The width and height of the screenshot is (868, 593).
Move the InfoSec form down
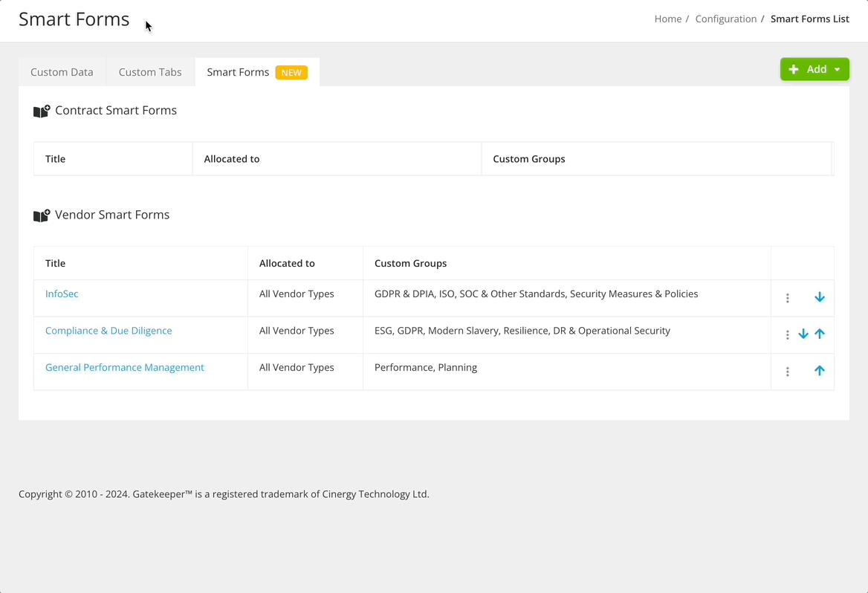(x=820, y=296)
